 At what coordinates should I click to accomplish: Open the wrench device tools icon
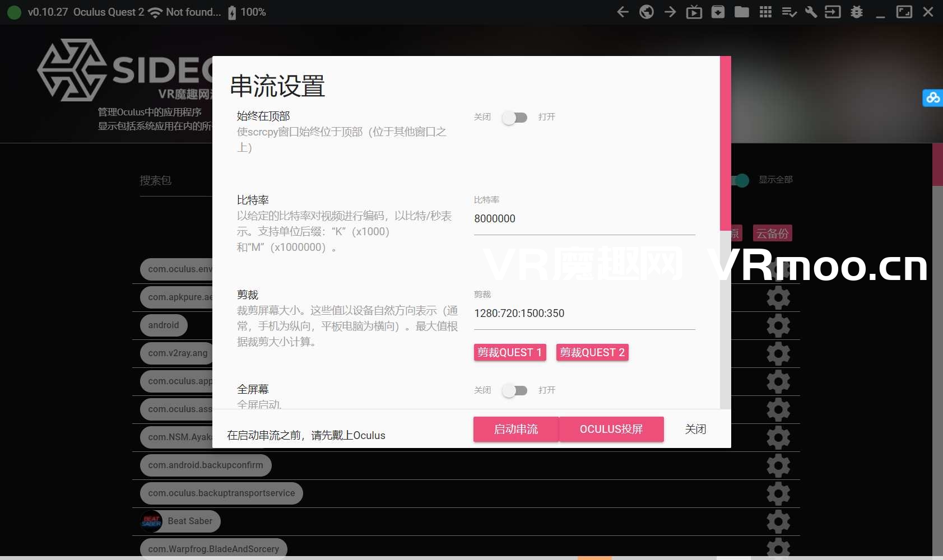click(811, 12)
